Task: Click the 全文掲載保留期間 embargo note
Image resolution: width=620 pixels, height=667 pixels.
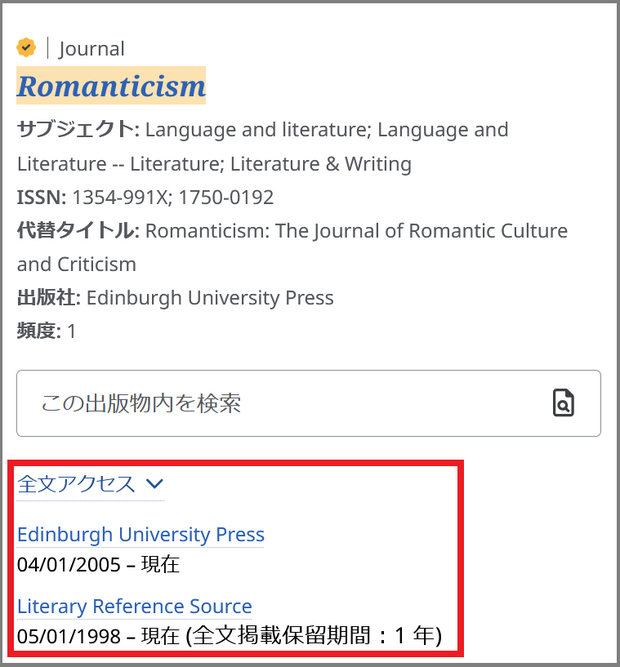Action: (x=316, y=636)
